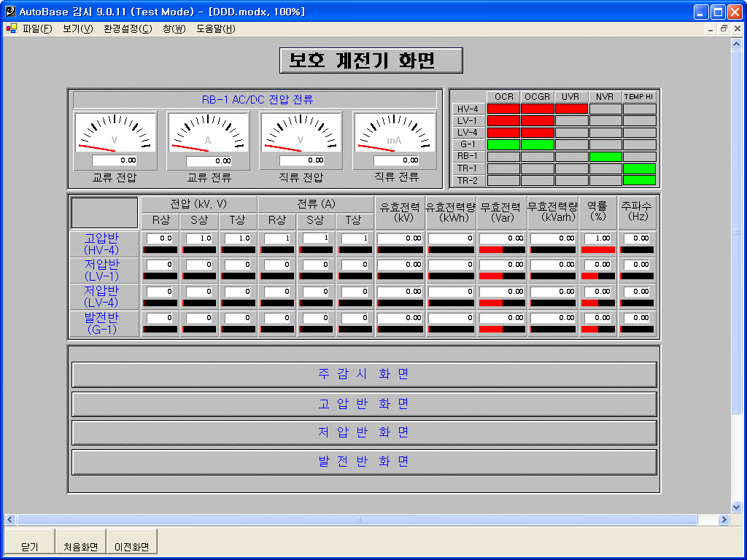
Task: Click the green TR-2 TEMP HI indicator
Action: pos(640,179)
